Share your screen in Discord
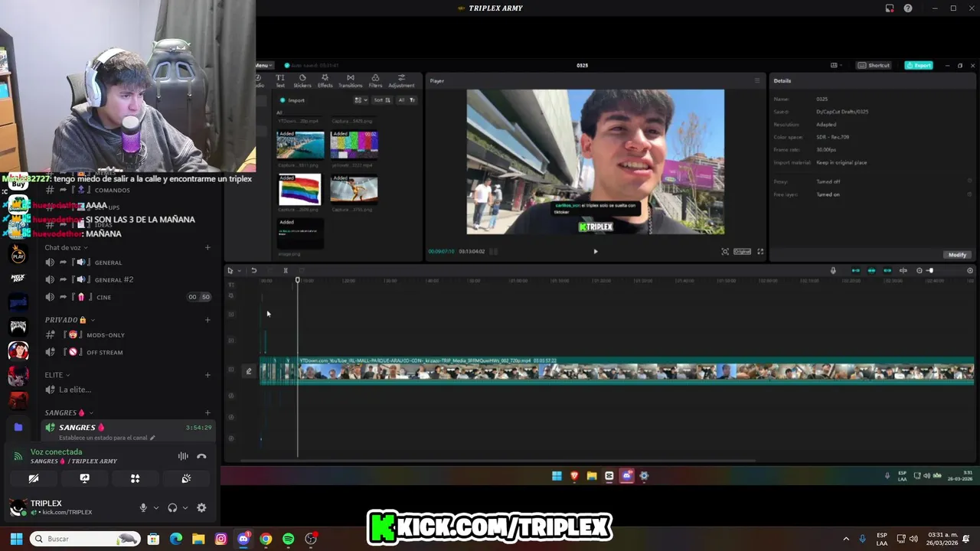The width and height of the screenshot is (980, 551). coord(84,478)
